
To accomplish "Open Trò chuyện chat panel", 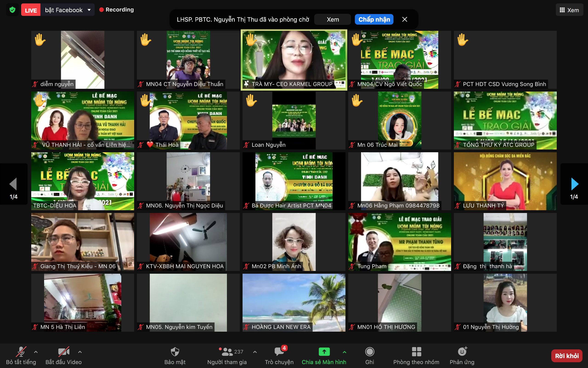I will tap(279, 356).
